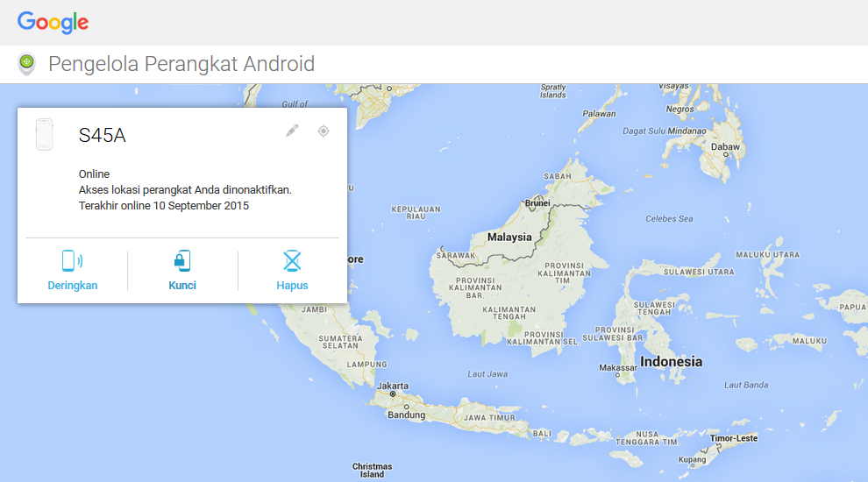Click the green location pin app icon
868x482 pixels.
(x=26, y=64)
